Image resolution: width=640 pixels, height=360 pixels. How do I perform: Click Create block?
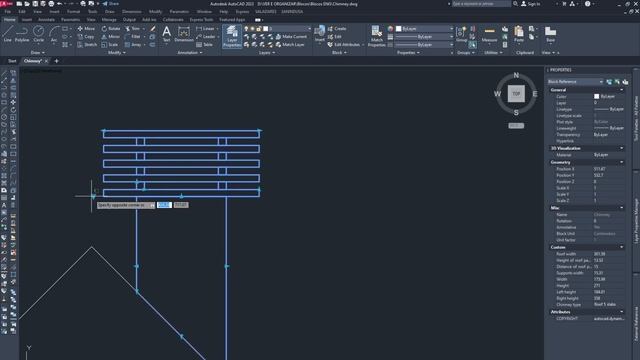[337, 29]
